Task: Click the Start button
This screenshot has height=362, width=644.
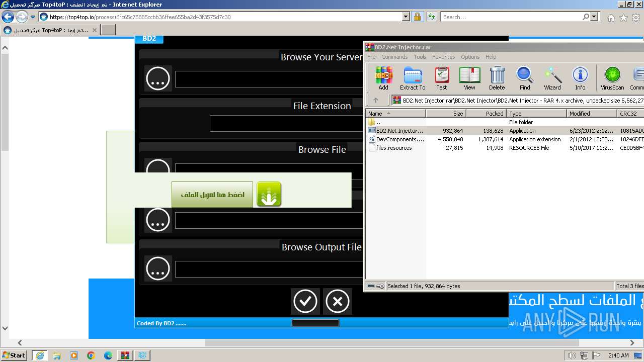Action: 14,355
